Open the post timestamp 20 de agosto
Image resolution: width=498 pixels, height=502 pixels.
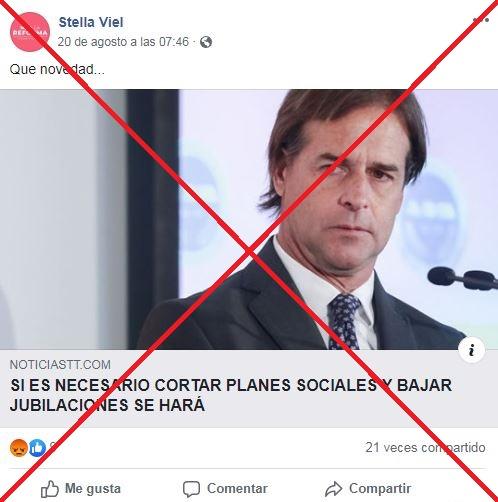click(x=123, y=42)
